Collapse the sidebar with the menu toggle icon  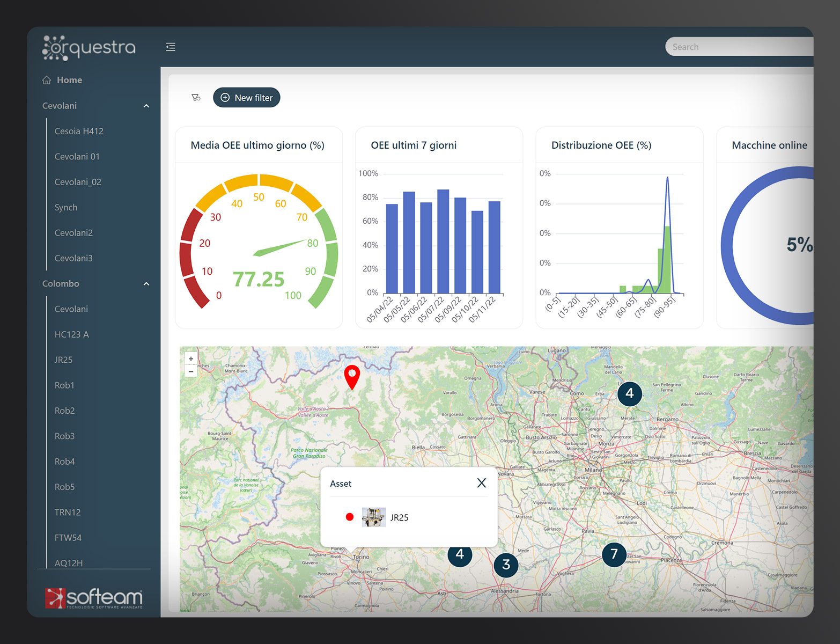(x=171, y=47)
